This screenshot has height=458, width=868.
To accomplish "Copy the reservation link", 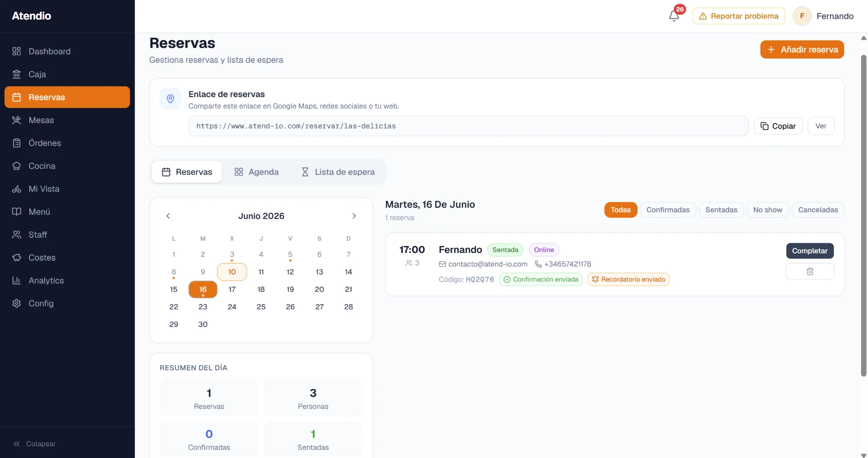I will [778, 126].
